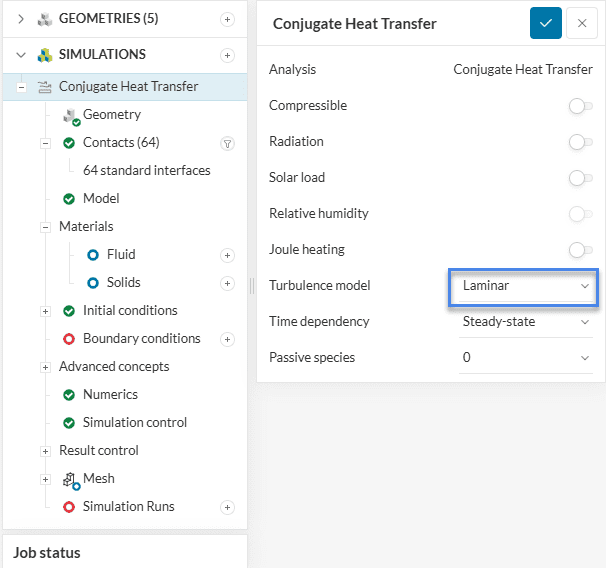Click the plus icon for Boundary conditions

coord(227,339)
